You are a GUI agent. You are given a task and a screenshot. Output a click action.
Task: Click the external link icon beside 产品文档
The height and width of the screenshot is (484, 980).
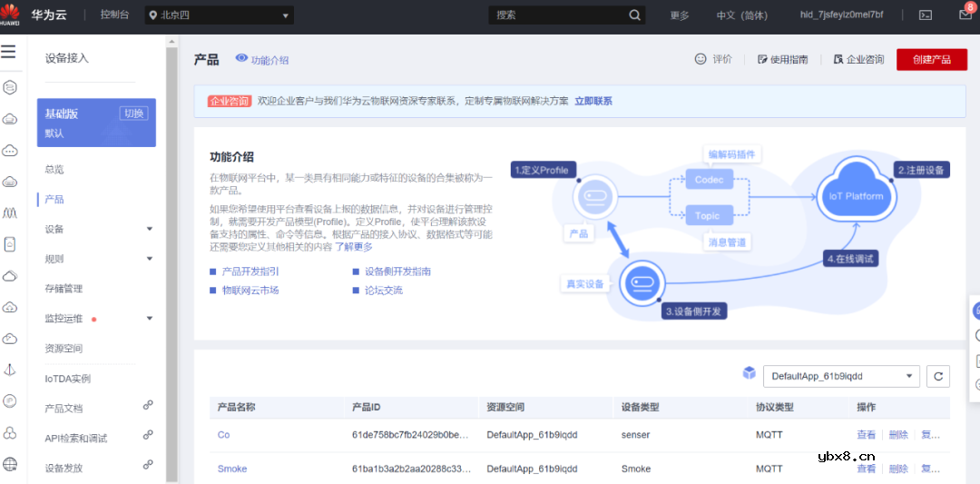click(148, 405)
